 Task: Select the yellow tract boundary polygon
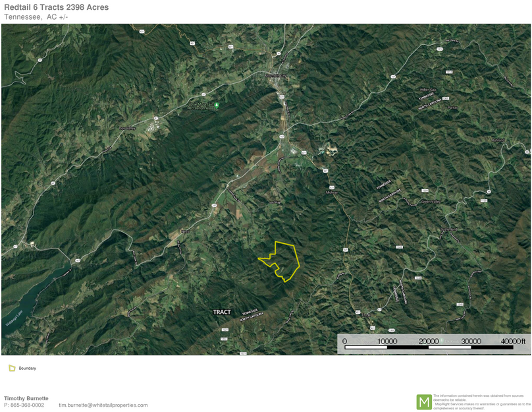[283, 260]
